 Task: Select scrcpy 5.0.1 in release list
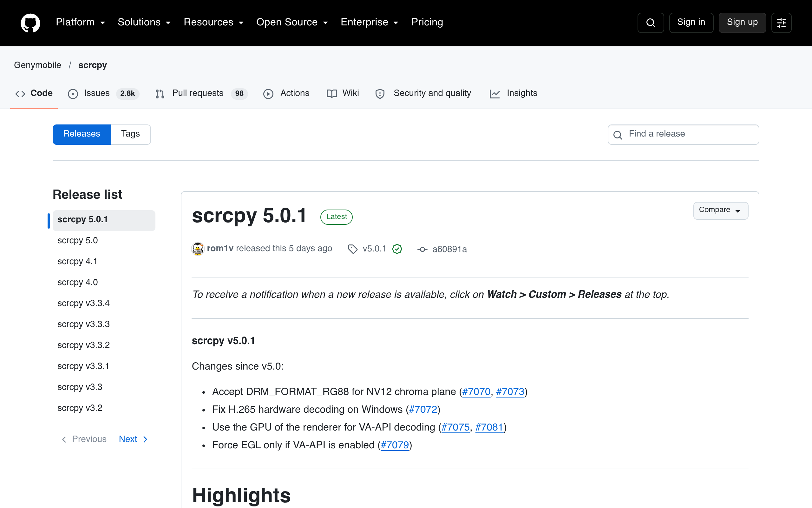(104, 220)
